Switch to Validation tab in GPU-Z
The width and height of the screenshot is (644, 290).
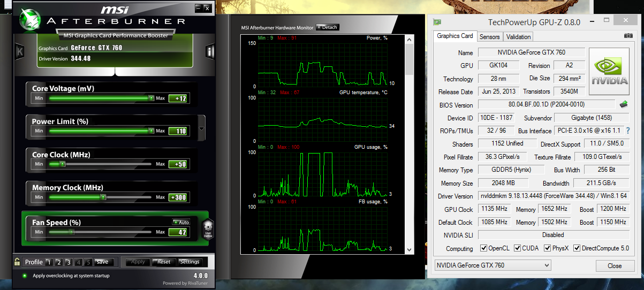click(x=518, y=37)
